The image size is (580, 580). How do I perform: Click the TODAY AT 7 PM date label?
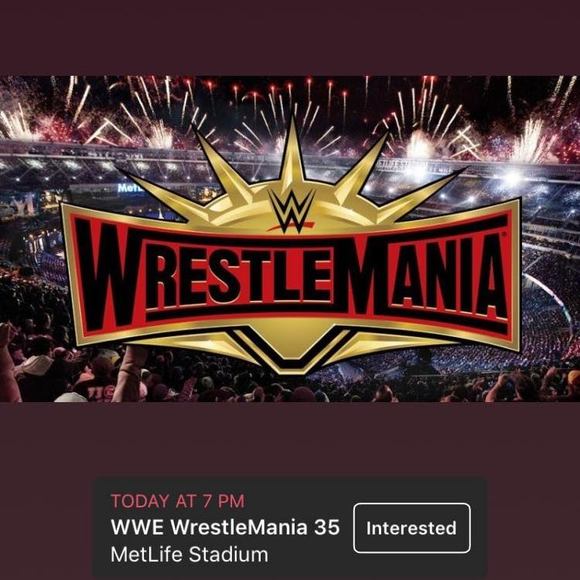pyautogui.click(x=178, y=501)
